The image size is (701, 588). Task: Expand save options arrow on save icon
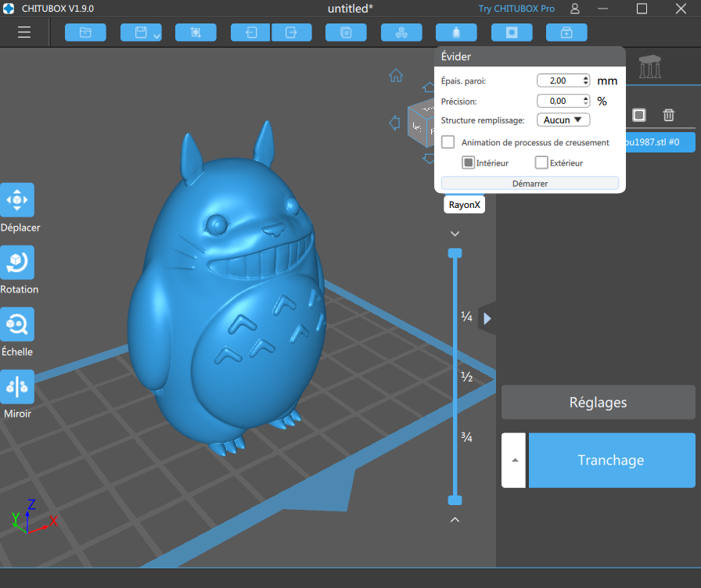point(156,36)
